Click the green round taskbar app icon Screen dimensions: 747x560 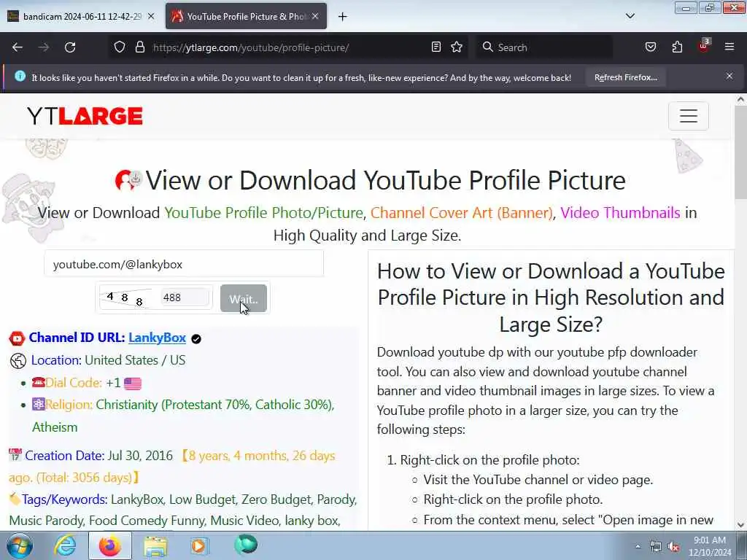point(246,545)
